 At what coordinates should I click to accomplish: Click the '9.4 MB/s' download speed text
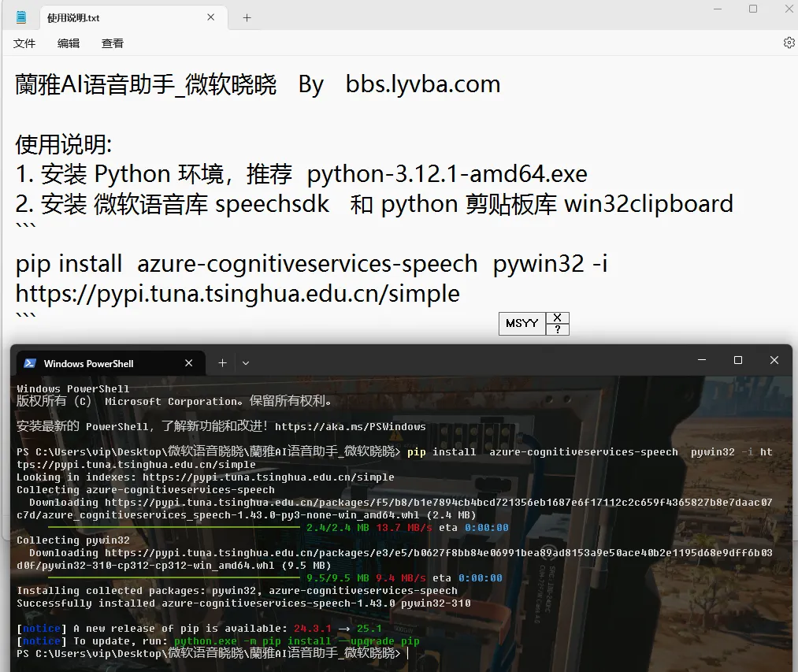(401, 577)
